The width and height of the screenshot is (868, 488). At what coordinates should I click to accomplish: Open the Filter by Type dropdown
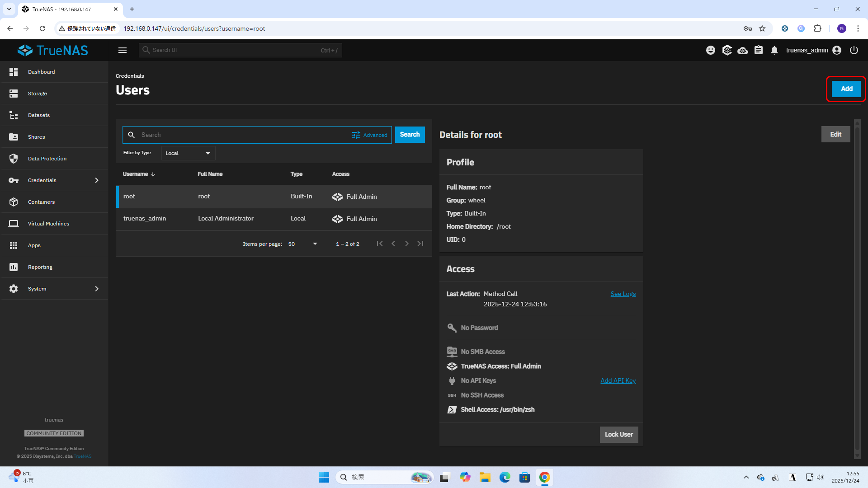coord(188,153)
